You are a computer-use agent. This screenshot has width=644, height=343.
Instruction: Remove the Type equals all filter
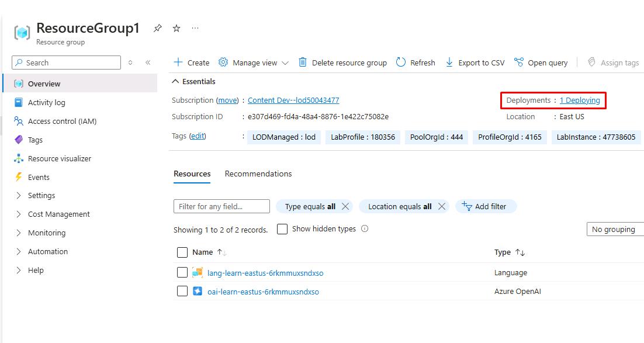click(345, 206)
